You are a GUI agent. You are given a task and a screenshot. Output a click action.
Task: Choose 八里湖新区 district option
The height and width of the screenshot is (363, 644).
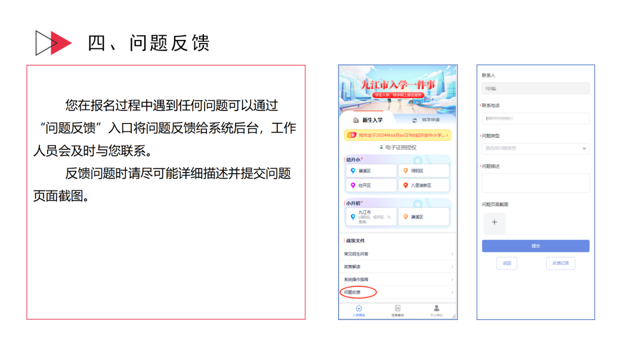[423, 186]
